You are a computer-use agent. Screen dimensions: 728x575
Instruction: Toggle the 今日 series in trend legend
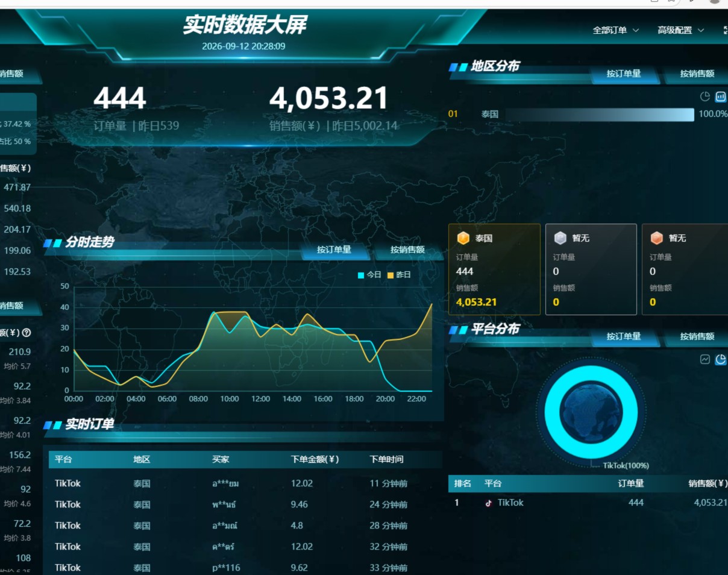369,275
